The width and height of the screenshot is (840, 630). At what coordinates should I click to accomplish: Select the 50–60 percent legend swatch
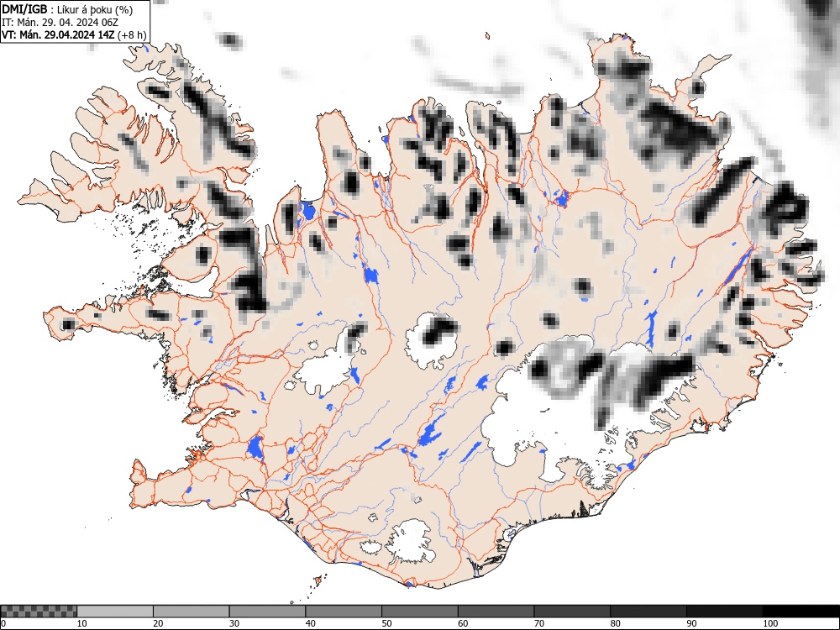click(x=420, y=612)
